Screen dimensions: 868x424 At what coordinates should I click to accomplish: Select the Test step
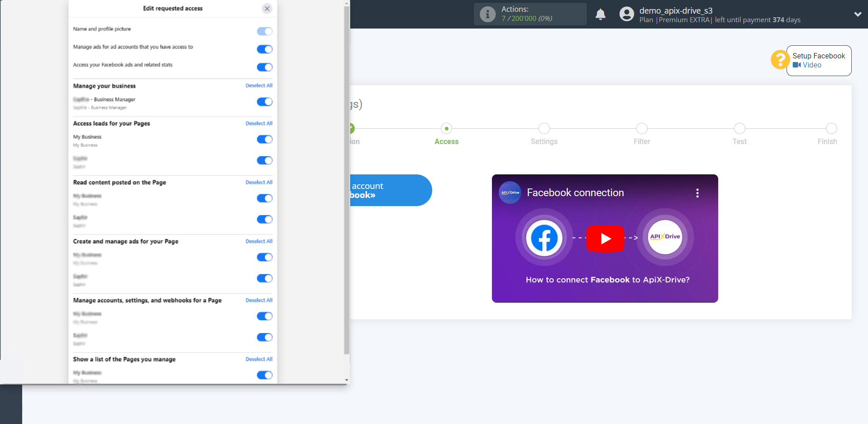coord(739,129)
